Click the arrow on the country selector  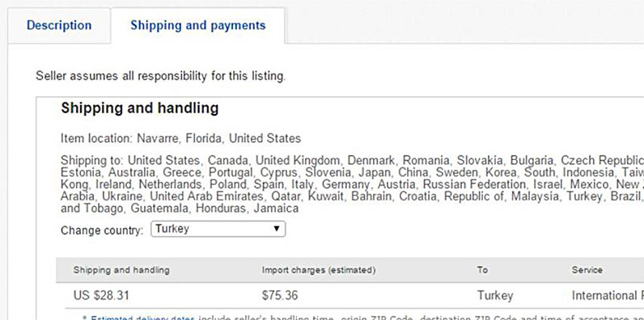277,229
